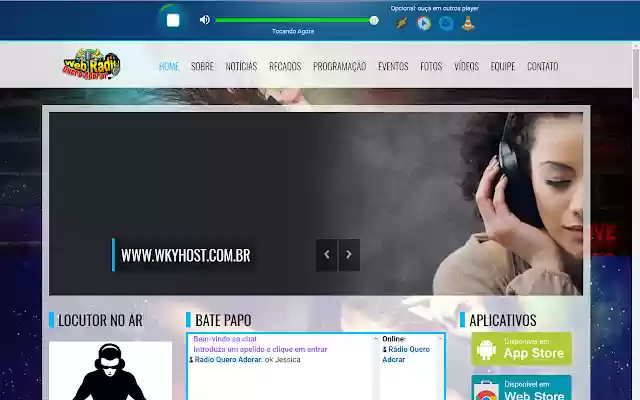Adjust the green volume slider
Screen dimensions: 640x400
[297, 20]
